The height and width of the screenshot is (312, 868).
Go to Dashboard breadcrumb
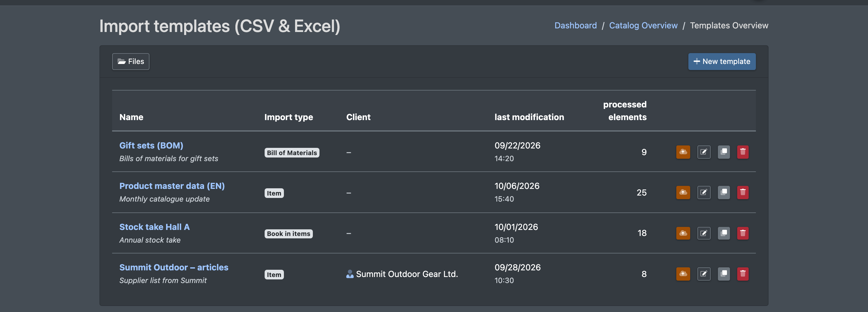(576, 26)
